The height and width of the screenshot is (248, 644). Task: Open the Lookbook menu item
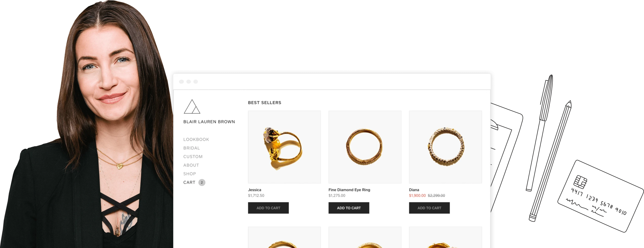196,139
